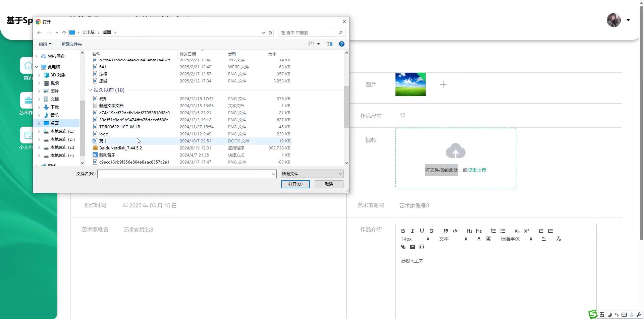Open the 所有文件 file type dropdown

click(312, 174)
